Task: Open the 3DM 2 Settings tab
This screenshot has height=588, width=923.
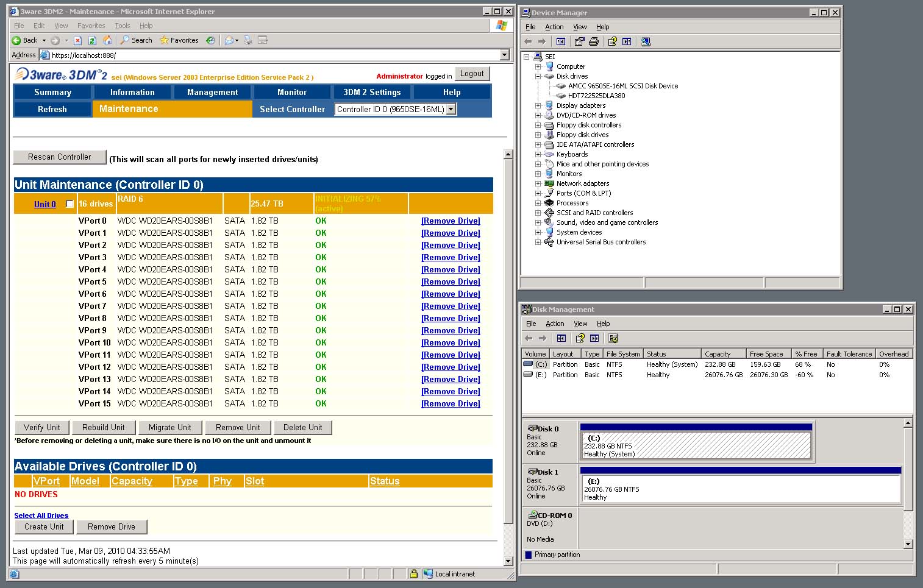Action: tap(372, 92)
